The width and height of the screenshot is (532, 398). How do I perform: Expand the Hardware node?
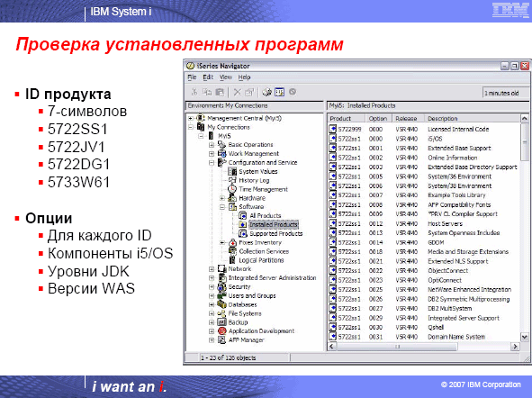tap(222, 198)
